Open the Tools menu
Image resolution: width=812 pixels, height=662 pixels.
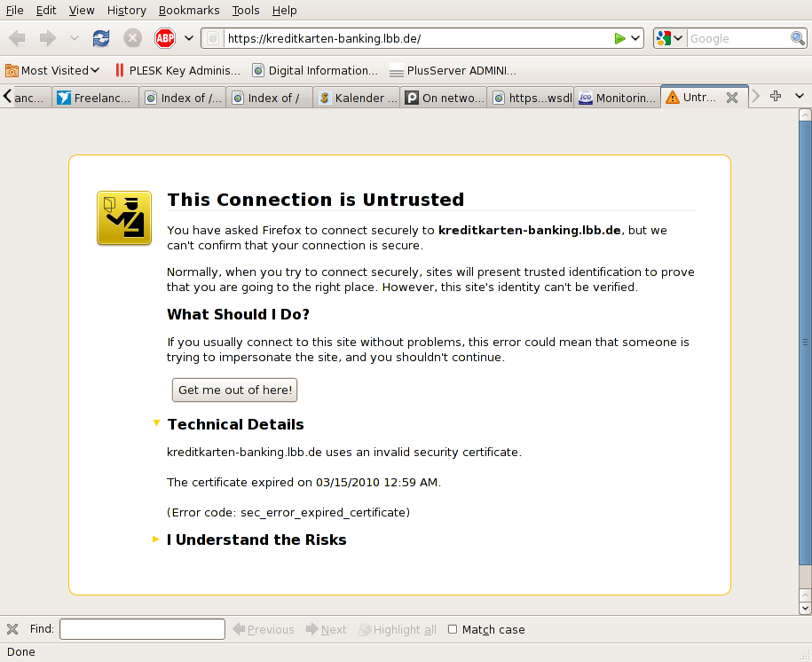(246, 11)
